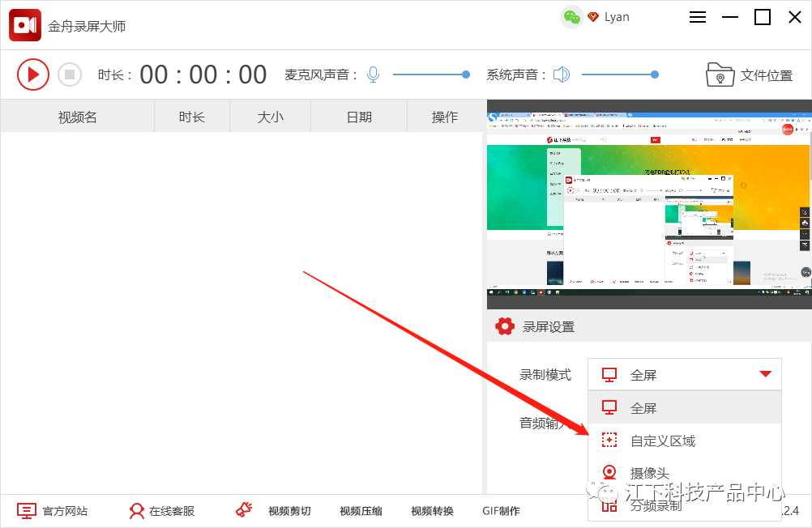The image size is (812, 528).
Task: Open 官方网站 link
Action: (65, 511)
